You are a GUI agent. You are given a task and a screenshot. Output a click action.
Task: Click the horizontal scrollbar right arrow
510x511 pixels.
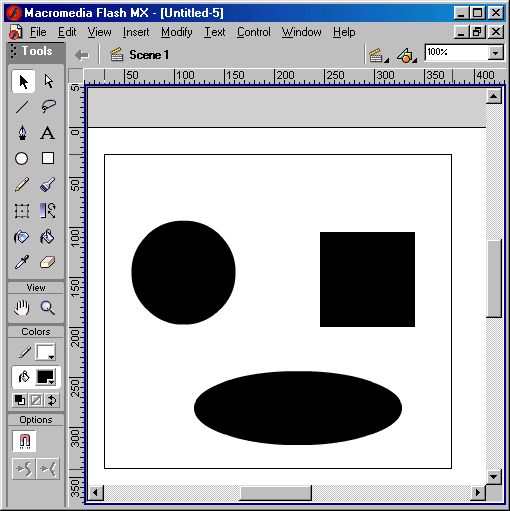point(478,492)
